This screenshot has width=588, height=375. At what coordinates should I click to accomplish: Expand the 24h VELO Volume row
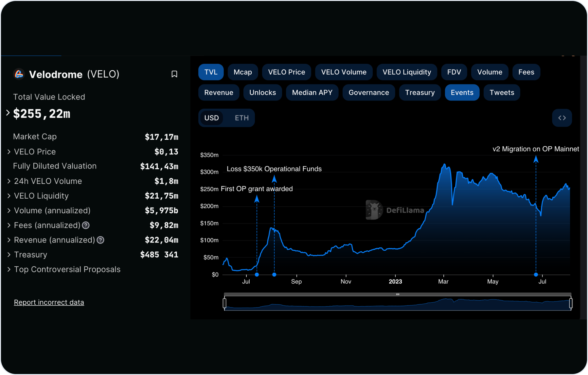[9, 181]
